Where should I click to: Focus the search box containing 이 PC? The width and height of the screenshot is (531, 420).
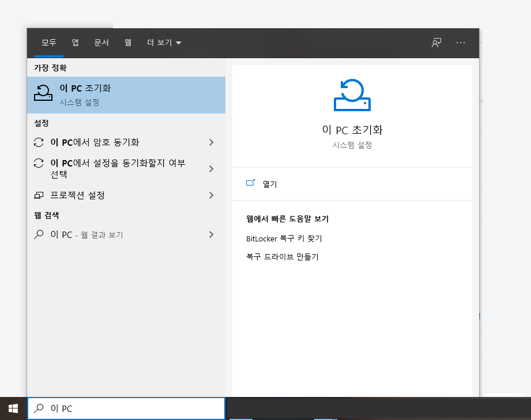[x=126, y=408]
